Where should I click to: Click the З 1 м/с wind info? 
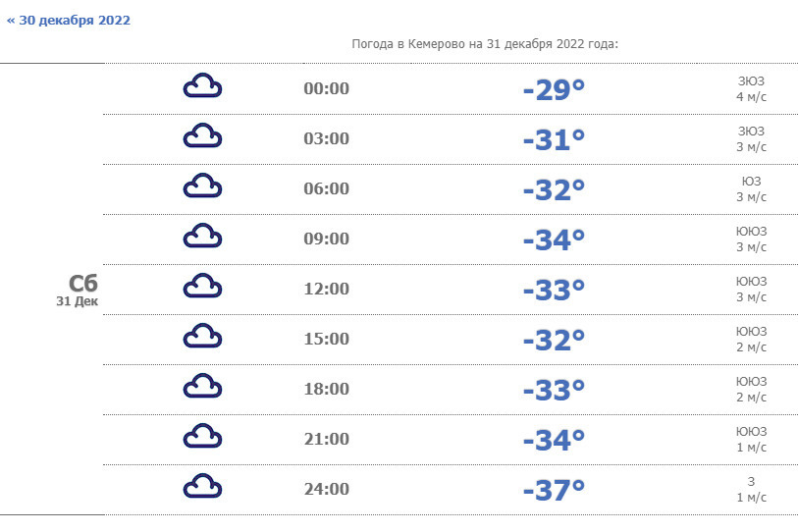click(751, 489)
